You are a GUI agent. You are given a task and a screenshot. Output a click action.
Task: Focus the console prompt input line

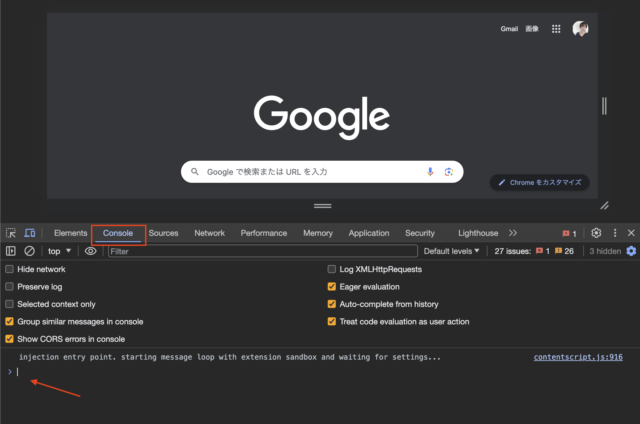pos(322,371)
